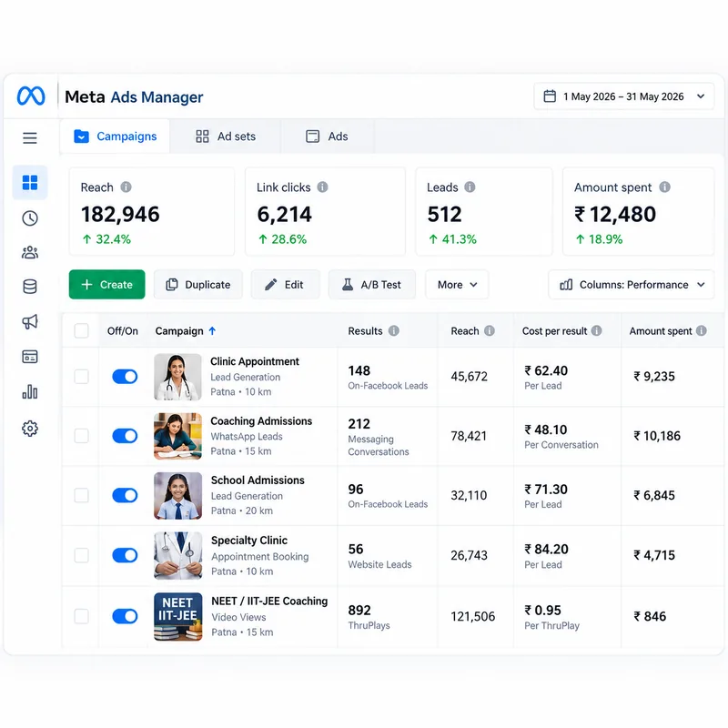728x728 pixels.
Task: Click info icon beside Amount spent summary card
Action: [x=665, y=187]
